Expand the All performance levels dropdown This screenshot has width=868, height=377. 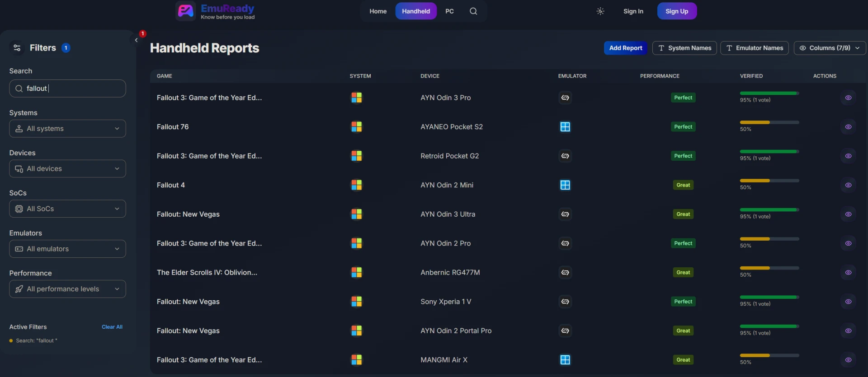pyautogui.click(x=67, y=289)
